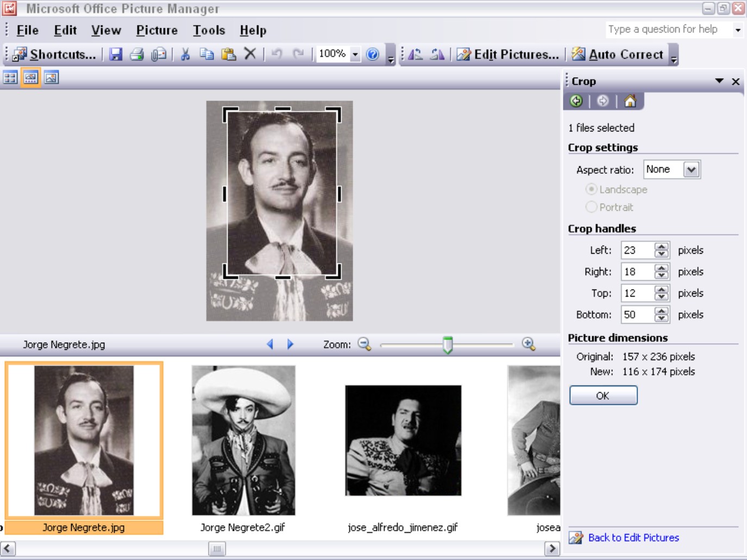Open the help question box dropdown arrow
Screen dimensions: 747x560
(738, 30)
